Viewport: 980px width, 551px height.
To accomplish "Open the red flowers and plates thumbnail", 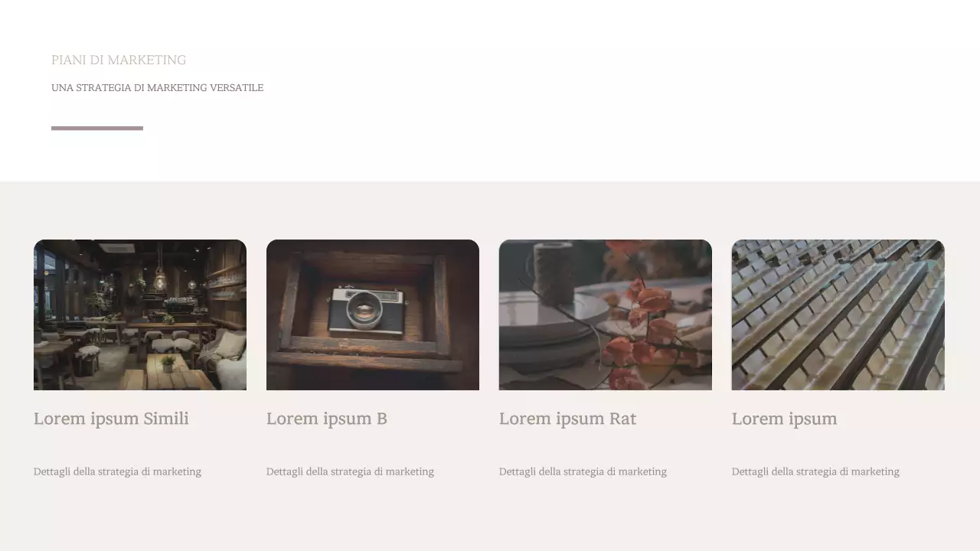I will click(x=606, y=315).
